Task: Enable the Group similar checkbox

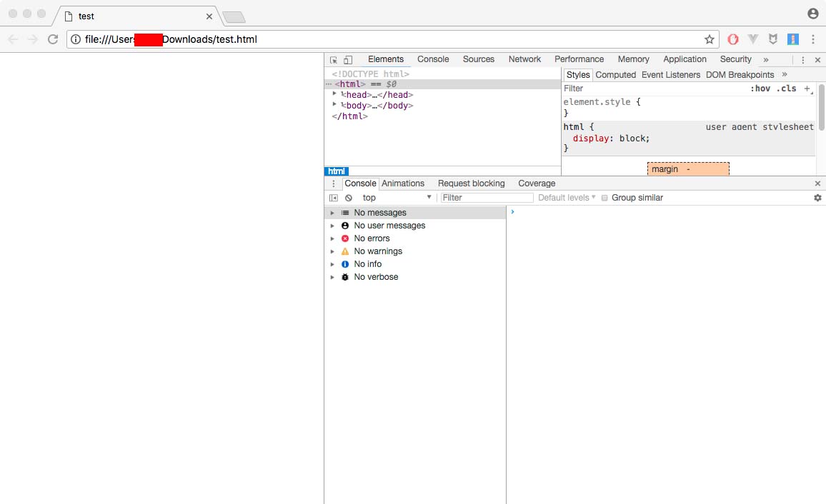Action: coord(604,198)
